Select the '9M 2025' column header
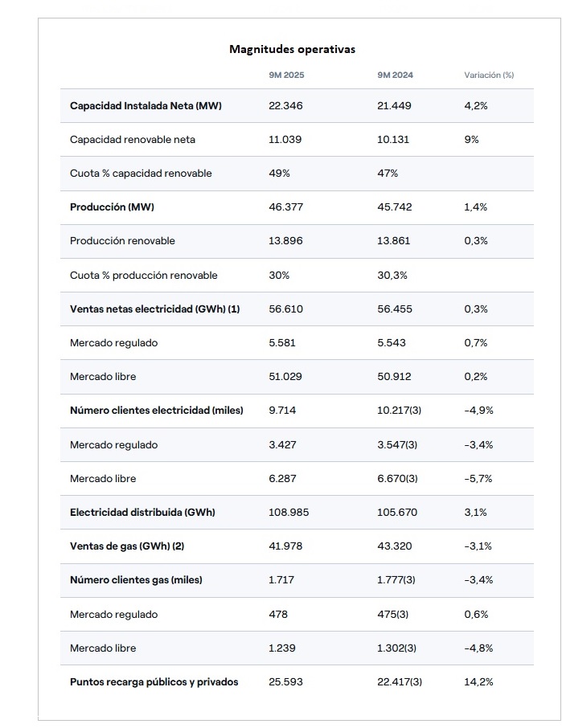Viewport: 562px width, 728px height. [286, 76]
